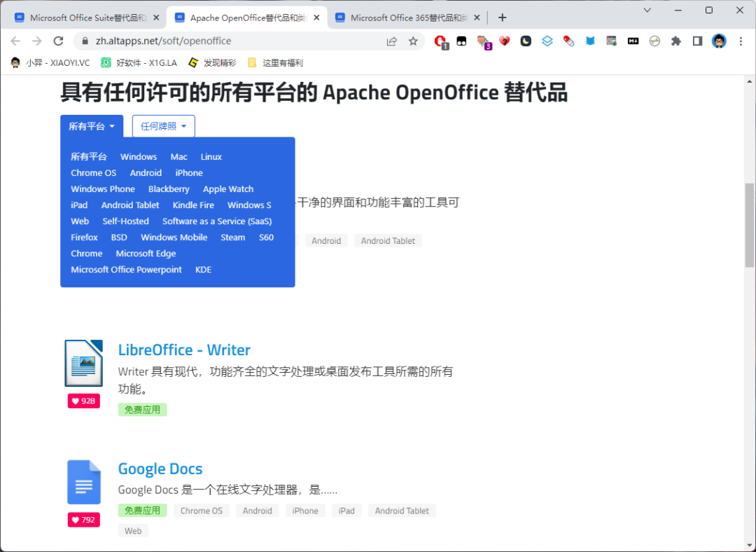Choose Blackberry in platform menu
The image size is (756, 552).
169,189
